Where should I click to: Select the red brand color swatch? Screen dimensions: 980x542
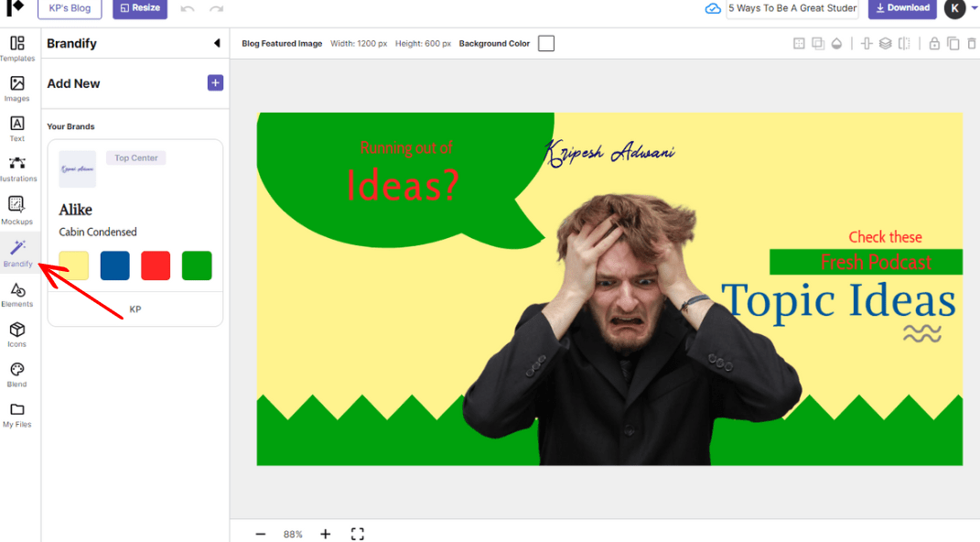156,266
